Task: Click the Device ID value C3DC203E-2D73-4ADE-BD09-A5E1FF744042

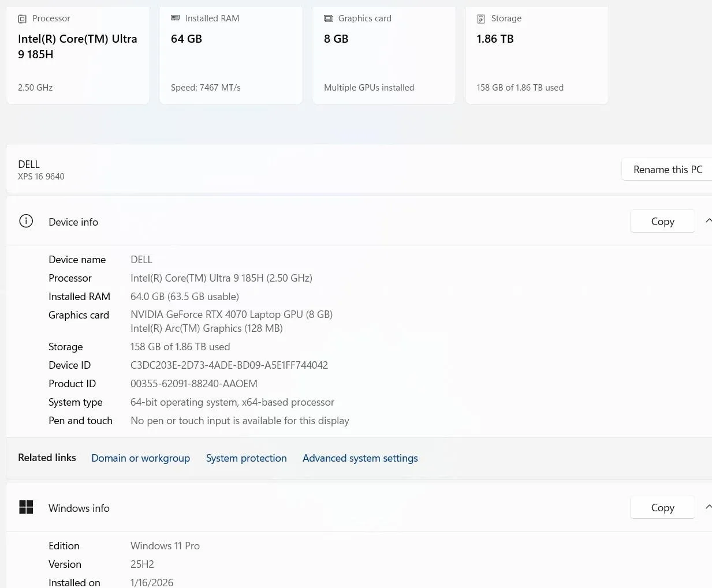Action: point(229,365)
